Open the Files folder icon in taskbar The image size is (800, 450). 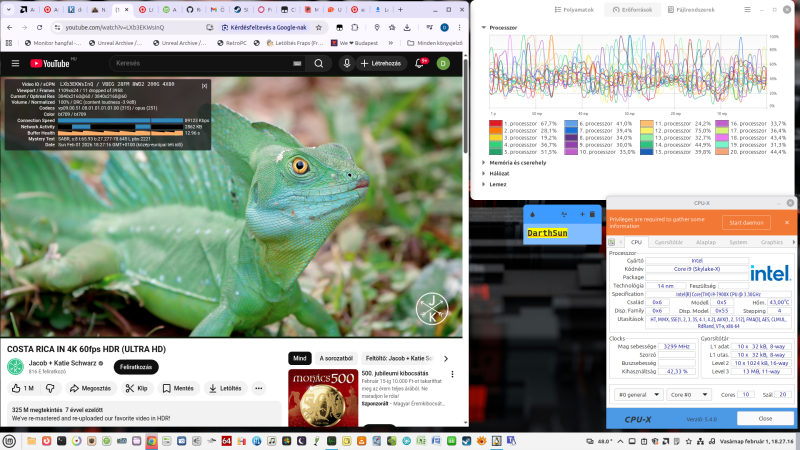pyautogui.click(x=31, y=441)
